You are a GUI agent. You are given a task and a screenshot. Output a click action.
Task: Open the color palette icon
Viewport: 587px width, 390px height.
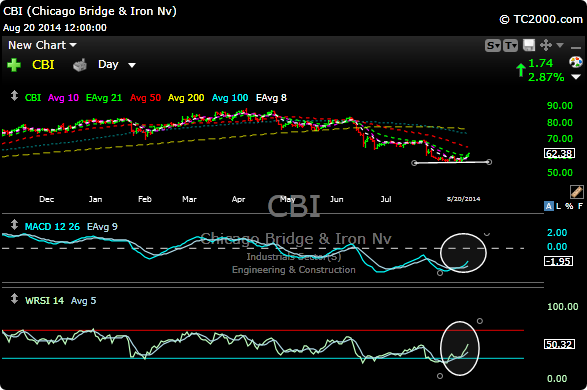576,62
